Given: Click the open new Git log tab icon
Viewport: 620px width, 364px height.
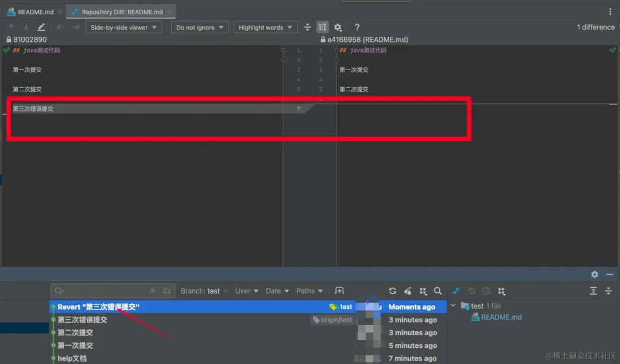Looking at the screenshot, I should click(x=339, y=291).
